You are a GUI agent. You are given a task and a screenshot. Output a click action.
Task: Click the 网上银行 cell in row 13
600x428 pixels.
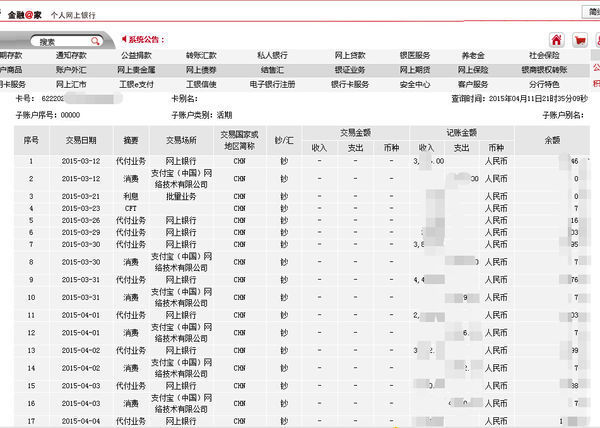coord(181,350)
